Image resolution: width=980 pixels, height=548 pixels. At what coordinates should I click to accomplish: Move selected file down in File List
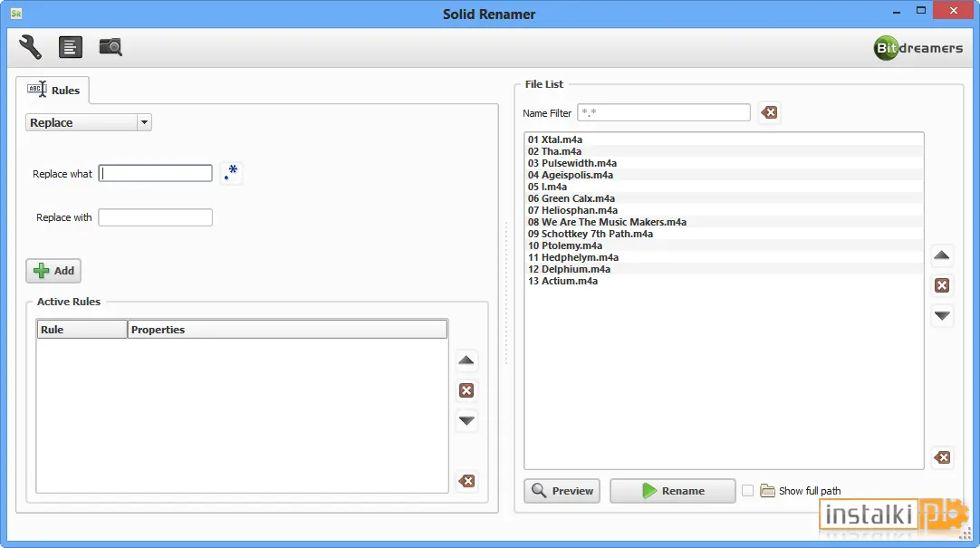(942, 315)
